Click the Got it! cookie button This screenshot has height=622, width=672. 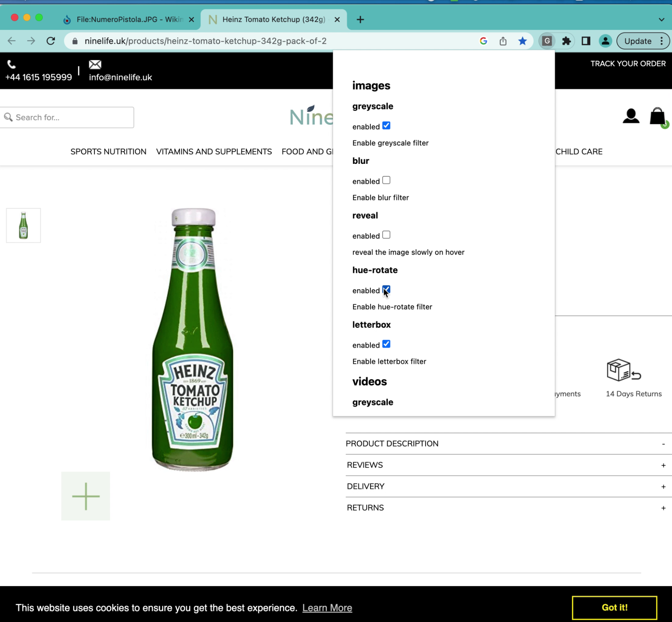coord(614,608)
